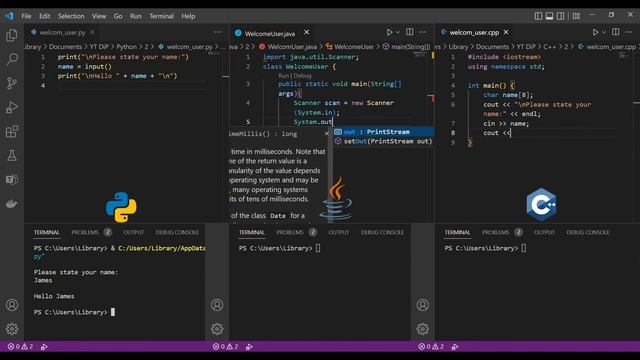
Task: Open the Help menu
Action: coord(188,16)
